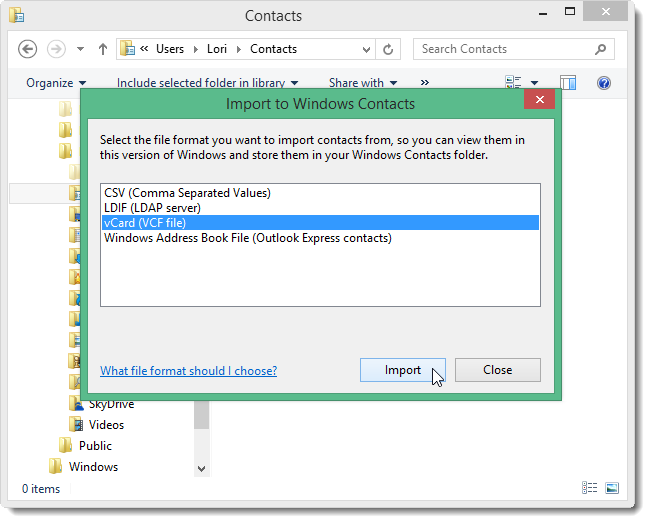The image size is (650, 523).
Task: Go up one folder level
Action: click(x=103, y=49)
